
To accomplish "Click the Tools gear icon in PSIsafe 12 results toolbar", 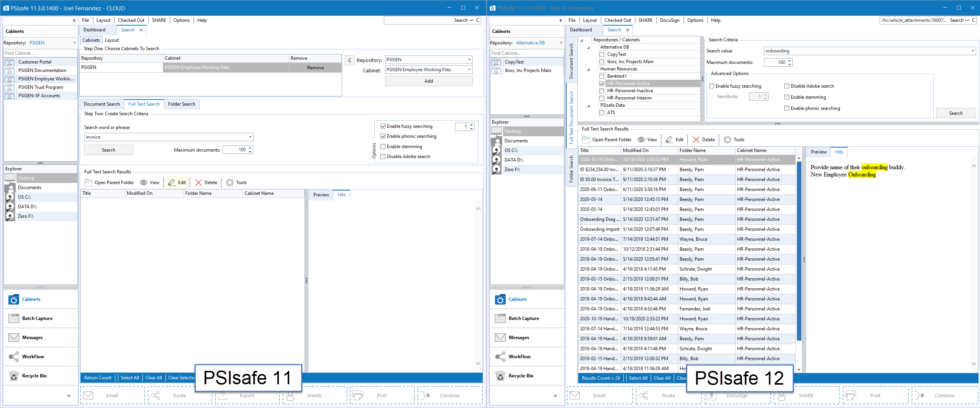I will point(727,140).
